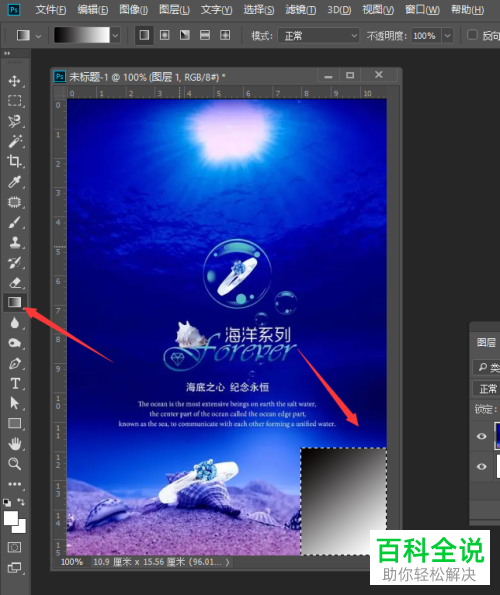The image size is (500, 595).
Task: Open the layer blend mode 正常 dropdown
Action: [x=487, y=389]
